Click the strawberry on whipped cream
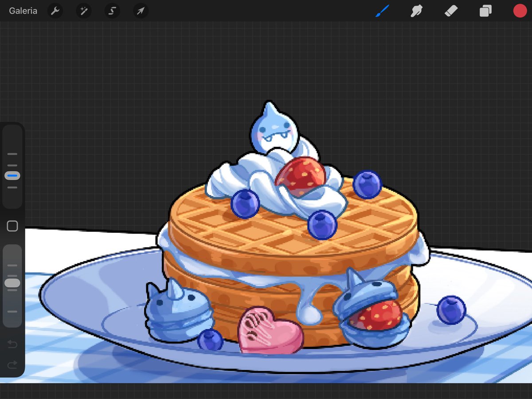The image size is (532, 399). (x=301, y=176)
